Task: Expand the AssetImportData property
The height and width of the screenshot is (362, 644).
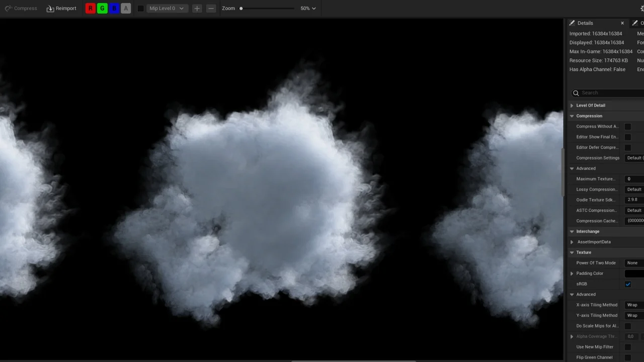Action: click(572, 242)
